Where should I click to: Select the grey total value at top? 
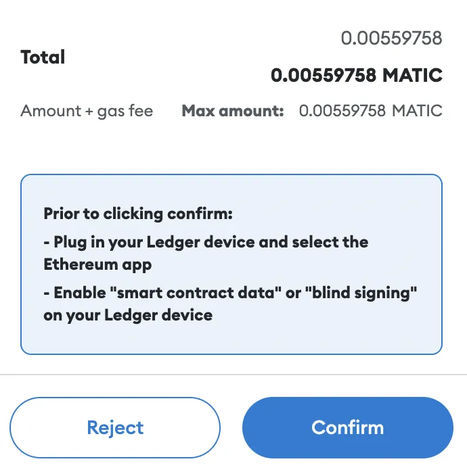pos(391,38)
